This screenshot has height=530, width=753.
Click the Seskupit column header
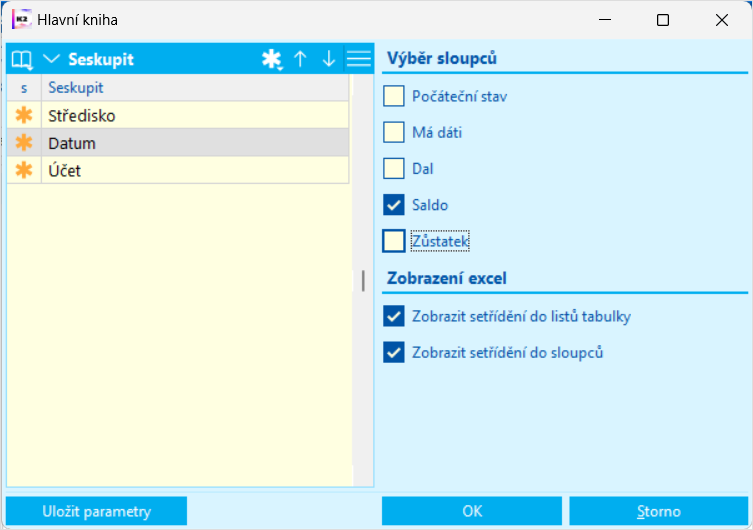pos(190,88)
